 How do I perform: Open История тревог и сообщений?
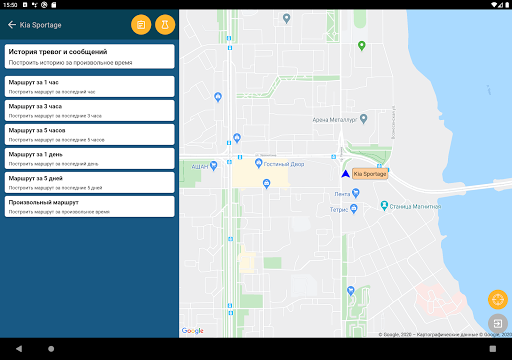90,57
